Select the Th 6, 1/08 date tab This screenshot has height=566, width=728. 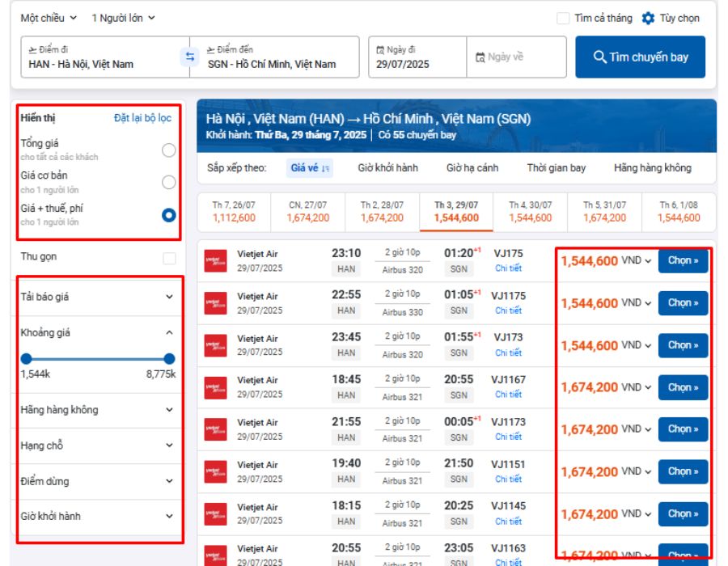[679, 212]
